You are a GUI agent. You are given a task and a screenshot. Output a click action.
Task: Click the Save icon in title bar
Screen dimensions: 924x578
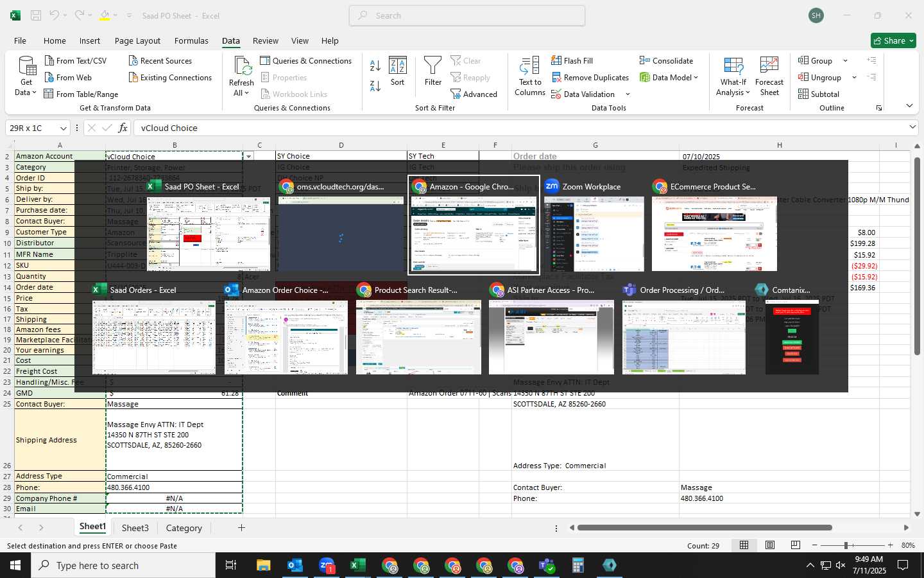click(36, 15)
